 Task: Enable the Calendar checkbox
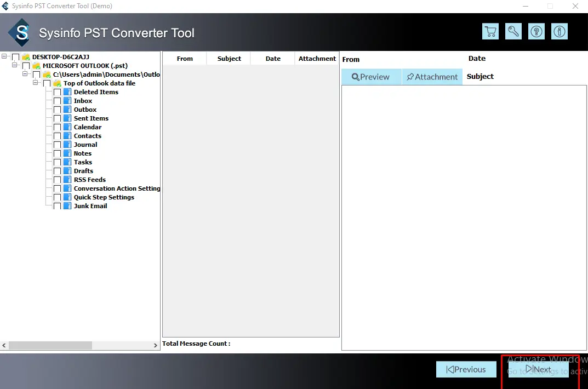point(58,127)
